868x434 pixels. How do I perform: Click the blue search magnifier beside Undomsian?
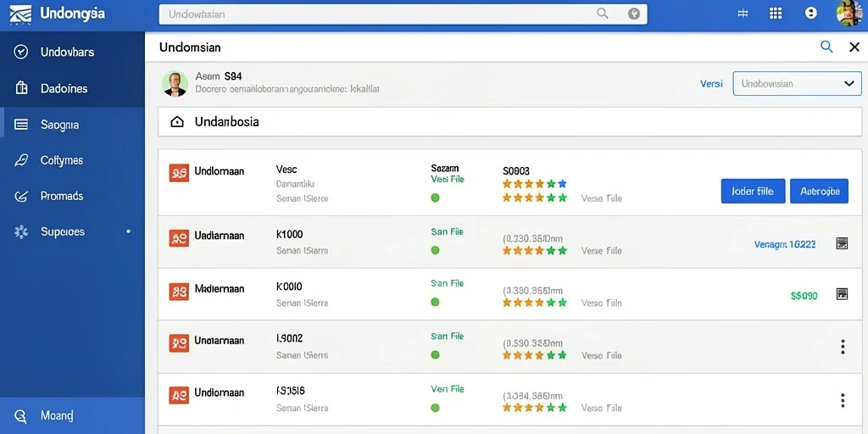[826, 47]
